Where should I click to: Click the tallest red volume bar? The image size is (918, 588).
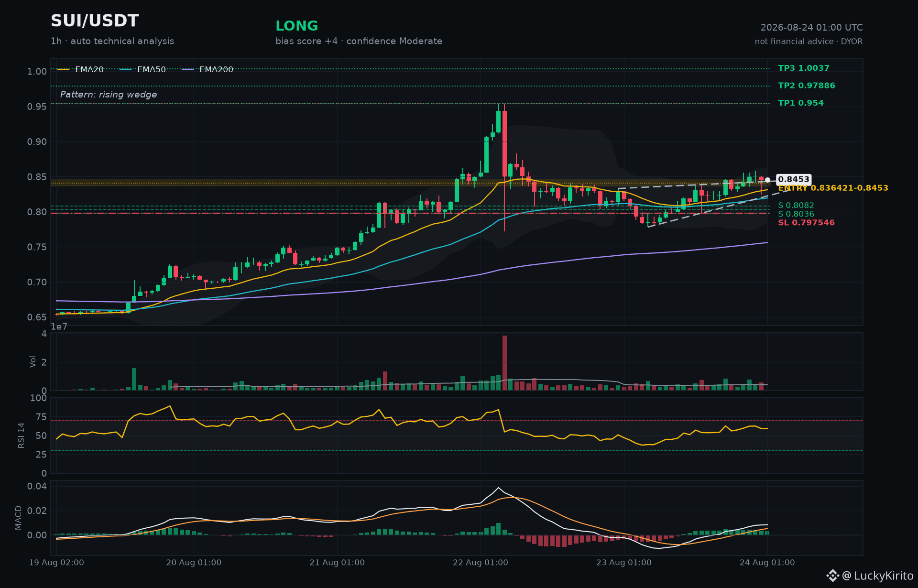click(x=504, y=363)
